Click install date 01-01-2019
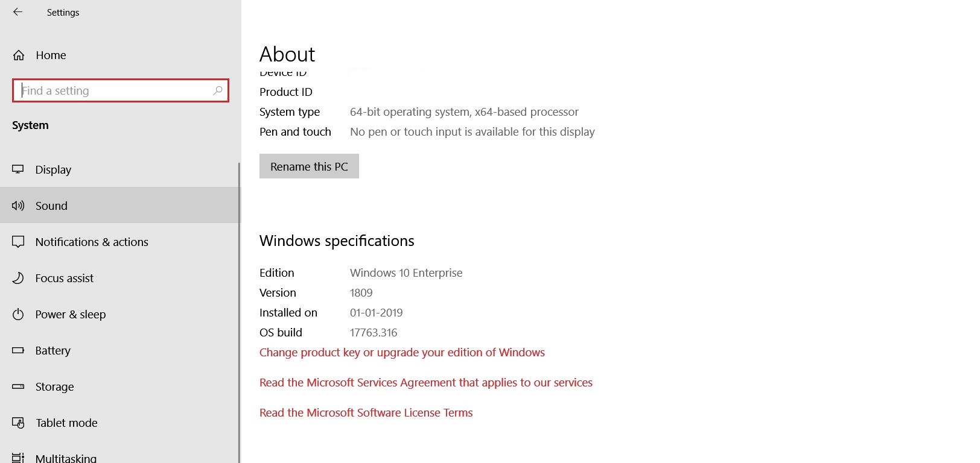The height and width of the screenshot is (463, 980). [x=377, y=313]
